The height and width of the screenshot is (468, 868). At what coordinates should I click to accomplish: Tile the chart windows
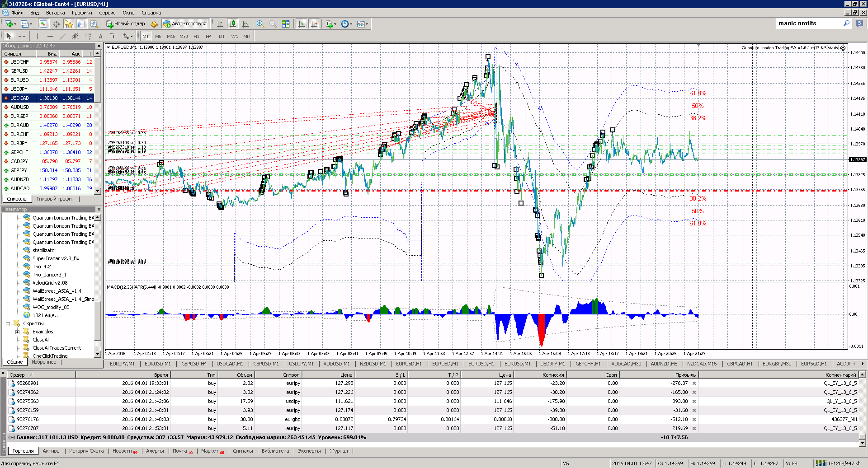tap(286, 24)
